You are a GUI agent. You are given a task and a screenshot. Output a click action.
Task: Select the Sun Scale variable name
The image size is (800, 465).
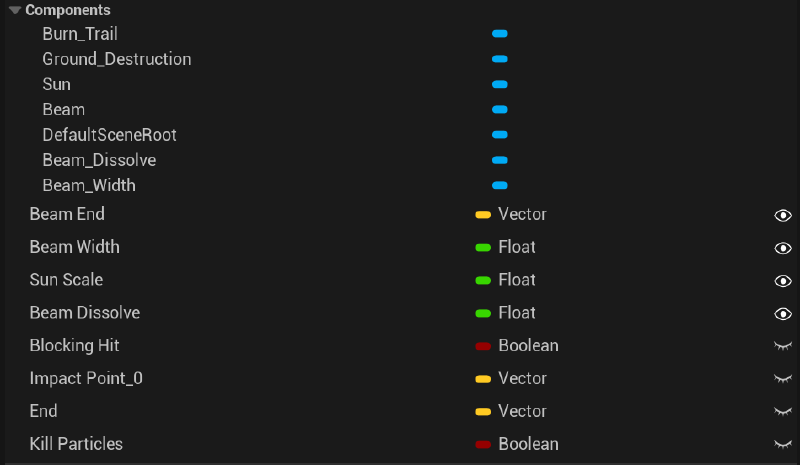click(x=66, y=280)
